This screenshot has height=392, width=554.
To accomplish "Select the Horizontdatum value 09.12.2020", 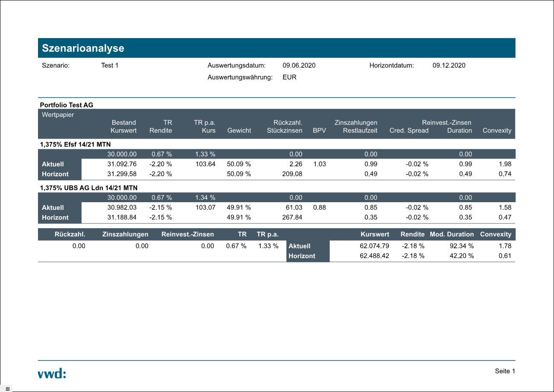I will [449, 66].
